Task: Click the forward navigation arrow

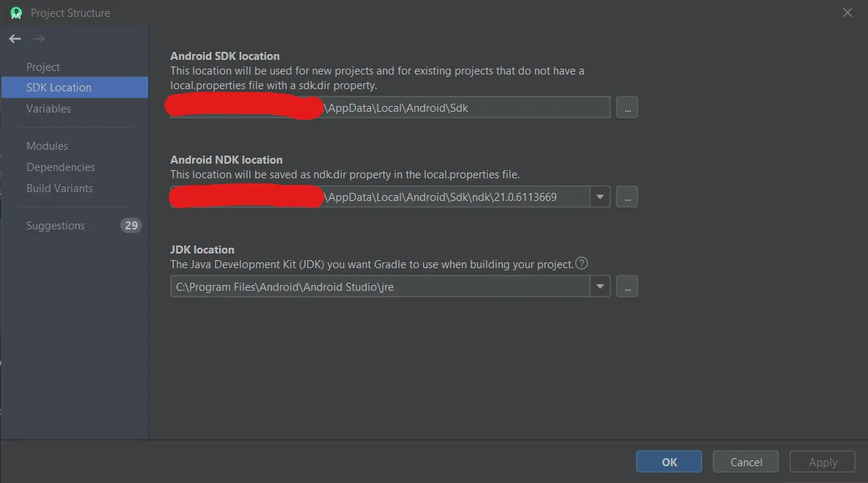Action: click(x=39, y=39)
